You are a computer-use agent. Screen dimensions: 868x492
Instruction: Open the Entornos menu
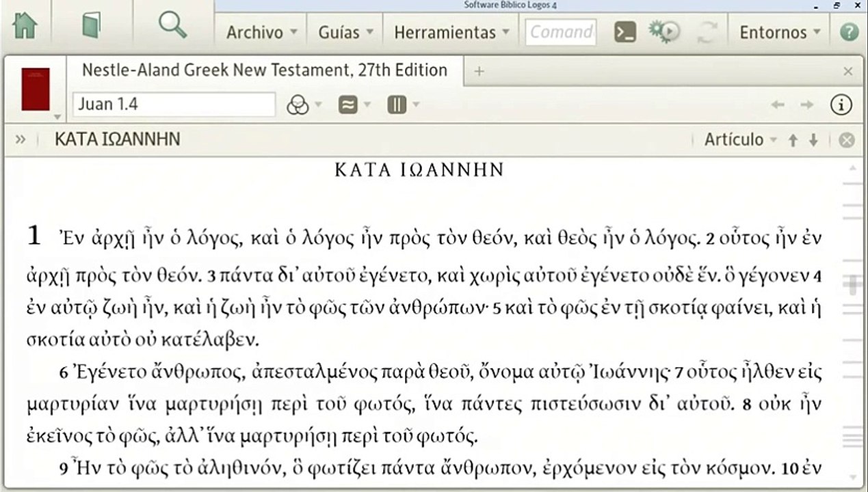coord(780,32)
